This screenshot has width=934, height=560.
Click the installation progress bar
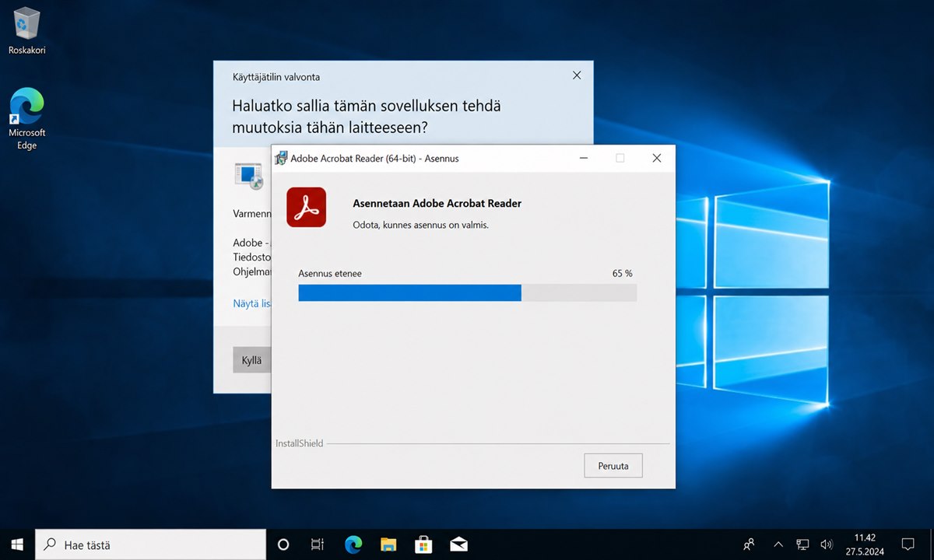click(468, 292)
